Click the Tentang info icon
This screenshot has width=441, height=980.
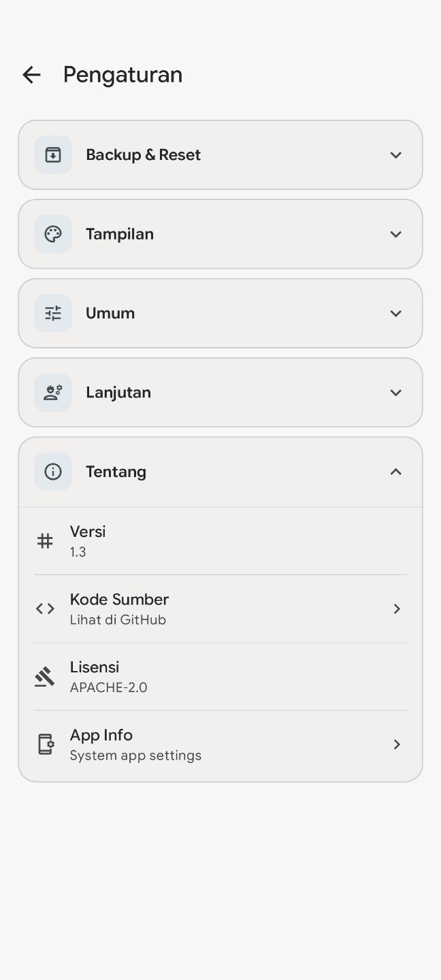tap(53, 472)
